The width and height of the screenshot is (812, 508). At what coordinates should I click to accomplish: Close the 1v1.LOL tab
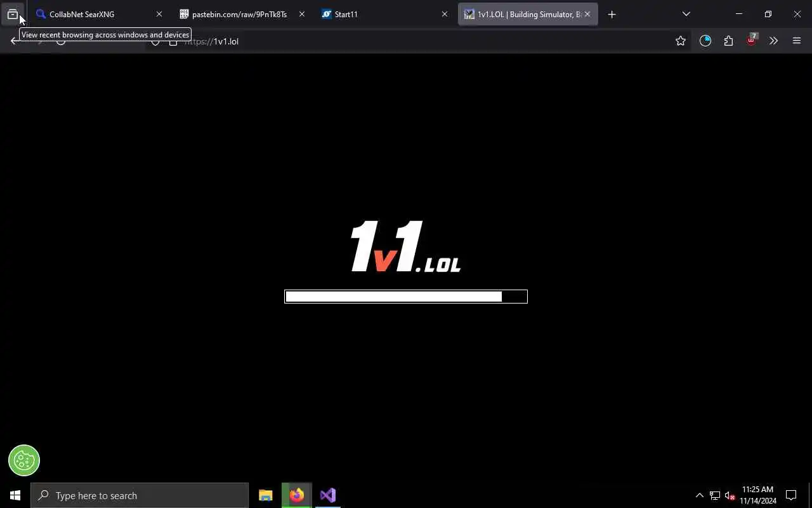tap(587, 14)
